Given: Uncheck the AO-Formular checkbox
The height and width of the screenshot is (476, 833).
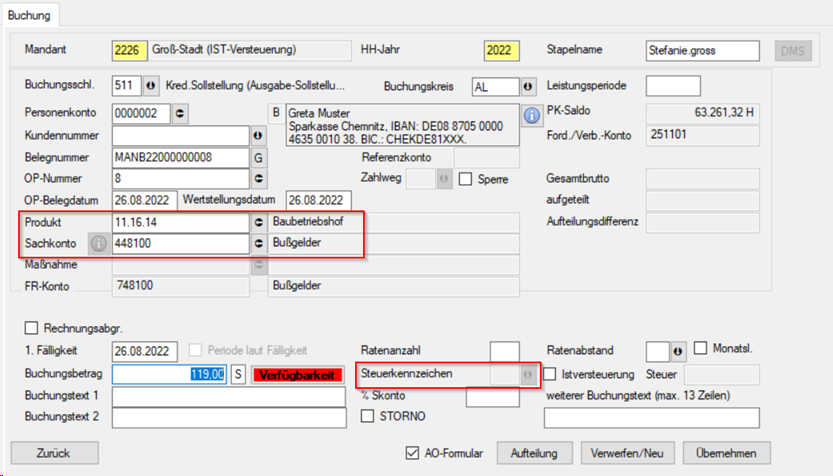Looking at the screenshot, I should [415, 452].
